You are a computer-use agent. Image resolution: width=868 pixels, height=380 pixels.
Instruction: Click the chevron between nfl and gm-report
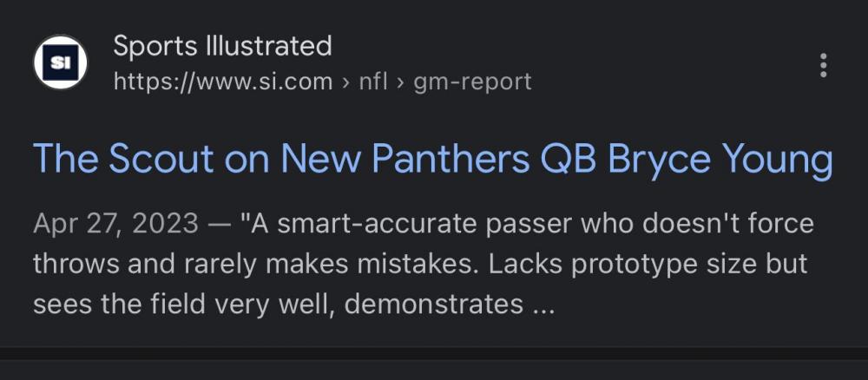[401, 82]
